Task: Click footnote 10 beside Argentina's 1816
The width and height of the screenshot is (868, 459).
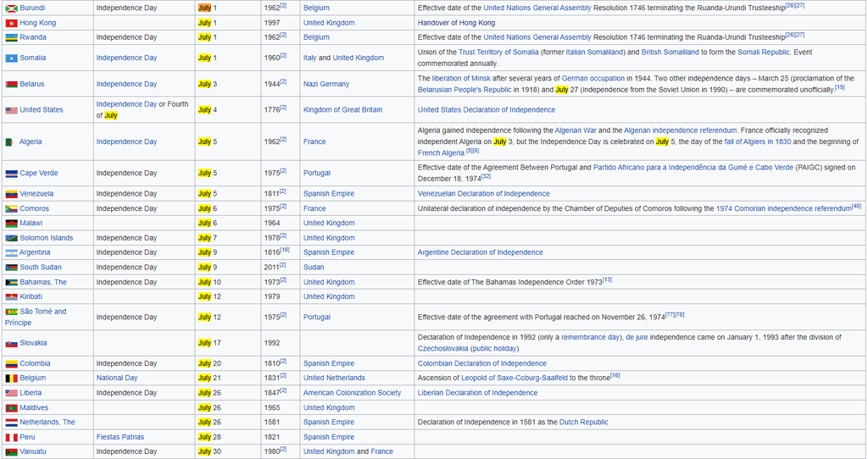Action: [x=285, y=250]
